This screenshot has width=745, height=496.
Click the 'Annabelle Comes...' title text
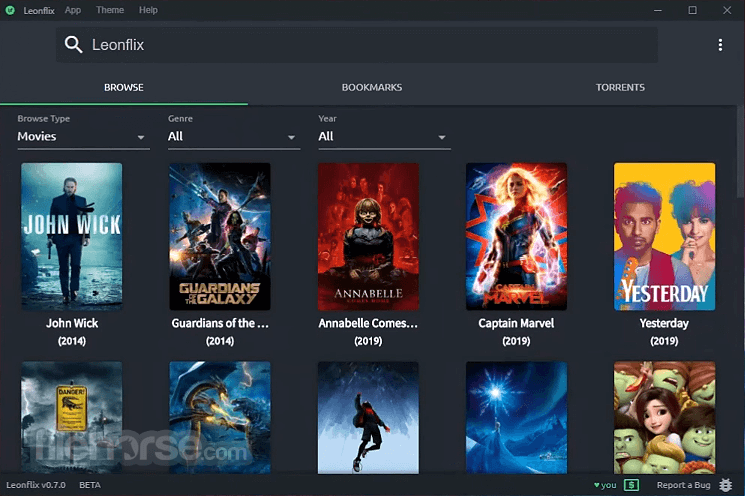(368, 323)
